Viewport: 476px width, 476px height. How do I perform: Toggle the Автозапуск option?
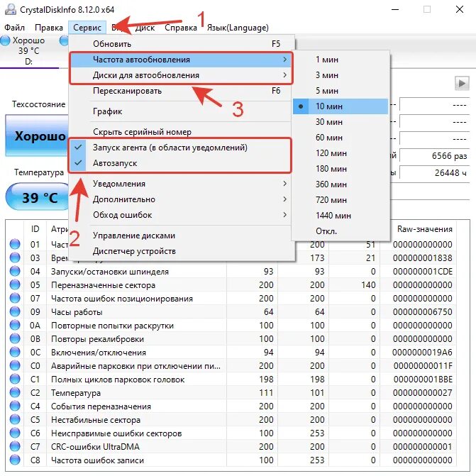pyautogui.click(x=181, y=163)
